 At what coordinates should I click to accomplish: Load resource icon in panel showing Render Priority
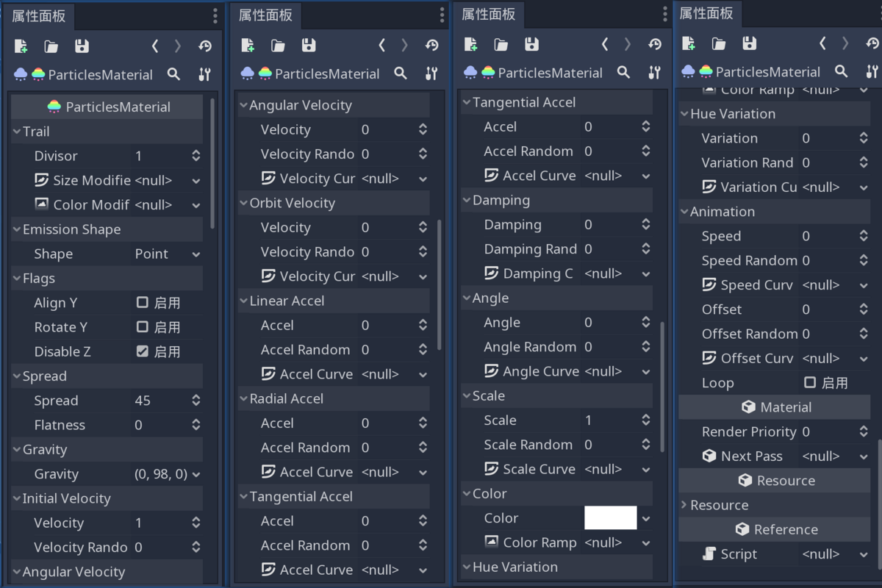coord(719,43)
